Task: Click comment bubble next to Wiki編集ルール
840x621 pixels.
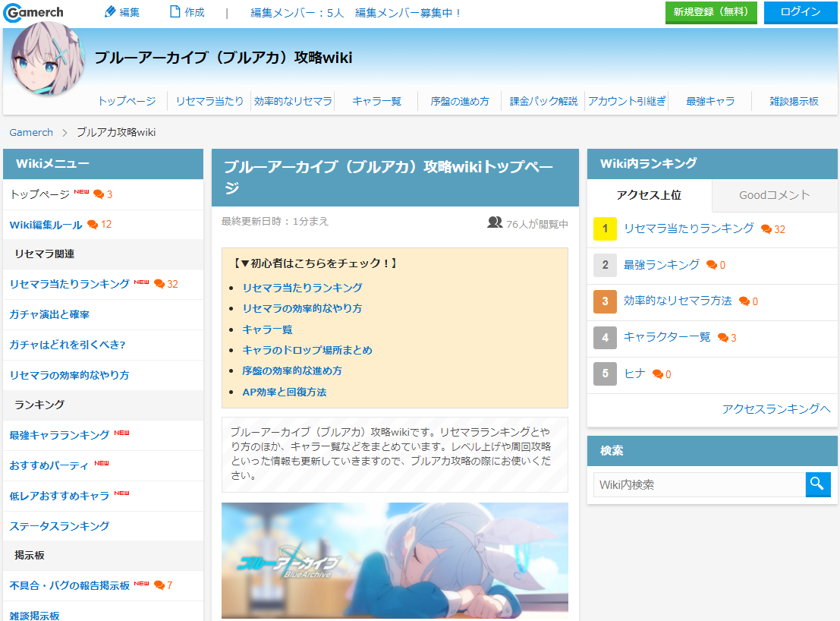Action: (x=93, y=225)
